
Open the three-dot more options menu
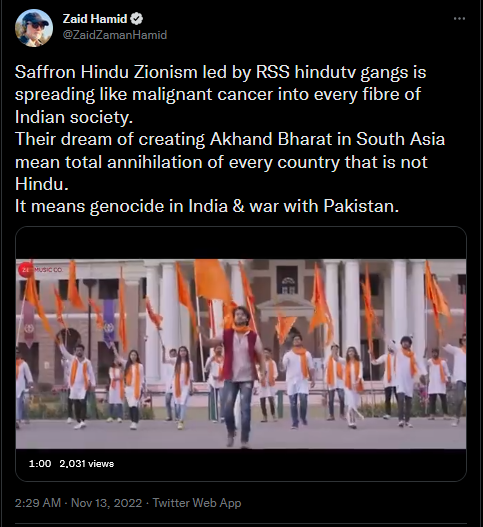tap(459, 19)
